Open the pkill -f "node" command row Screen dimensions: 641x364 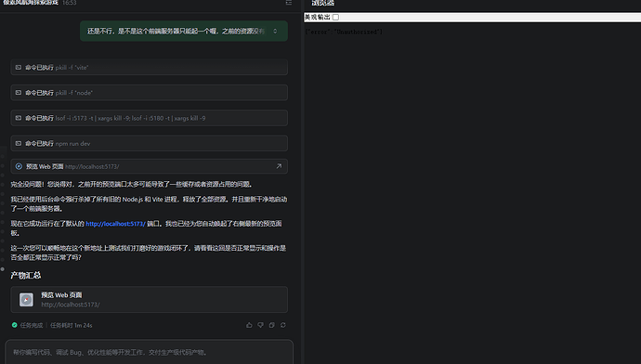point(150,93)
